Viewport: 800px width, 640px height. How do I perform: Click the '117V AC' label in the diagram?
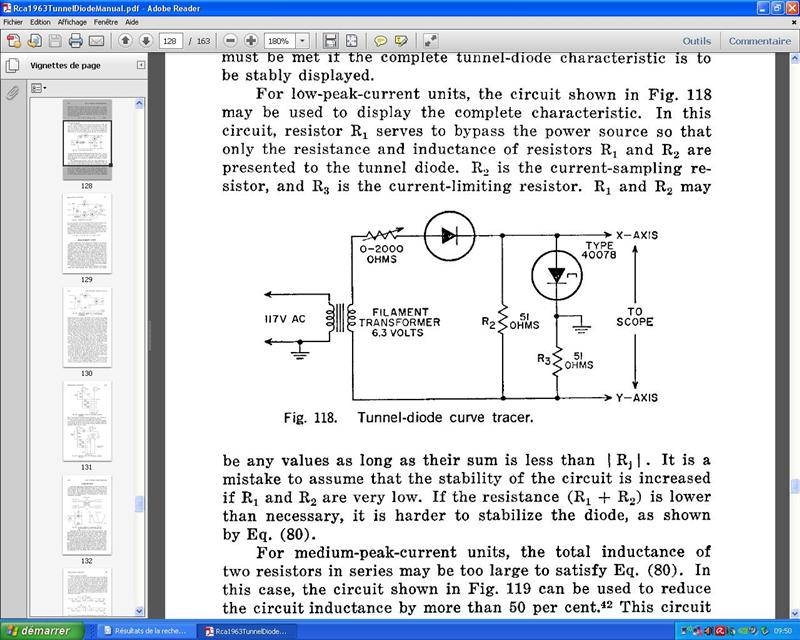[285, 319]
